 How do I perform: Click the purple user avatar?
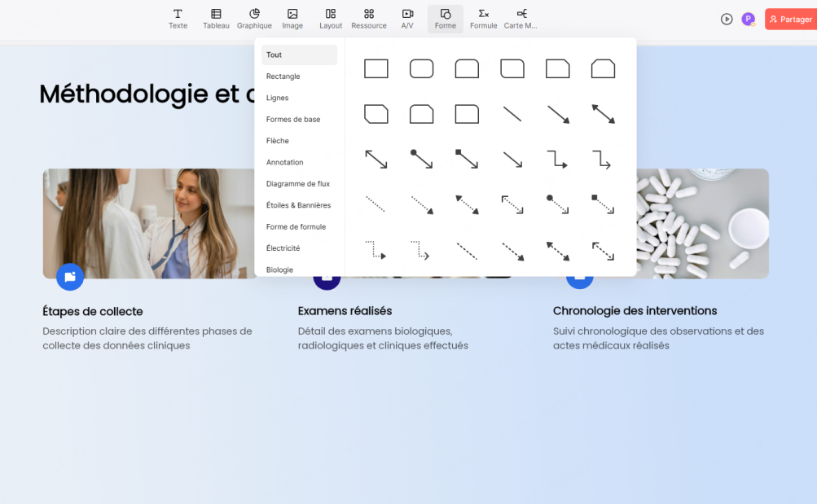[x=748, y=19]
